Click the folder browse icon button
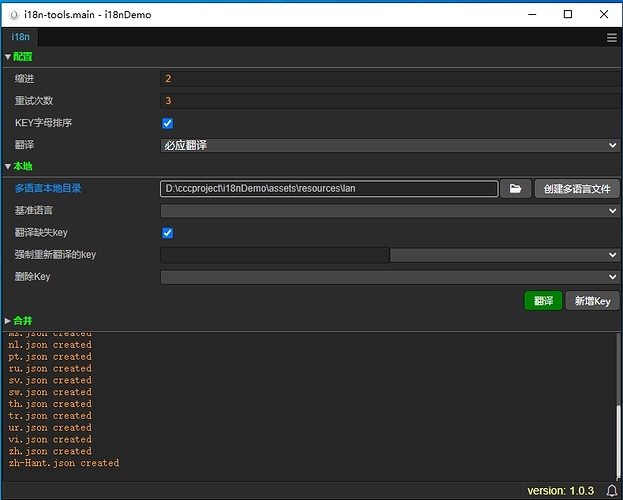The width and height of the screenshot is (623, 500). pyautogui.click(x=515, y=188)
